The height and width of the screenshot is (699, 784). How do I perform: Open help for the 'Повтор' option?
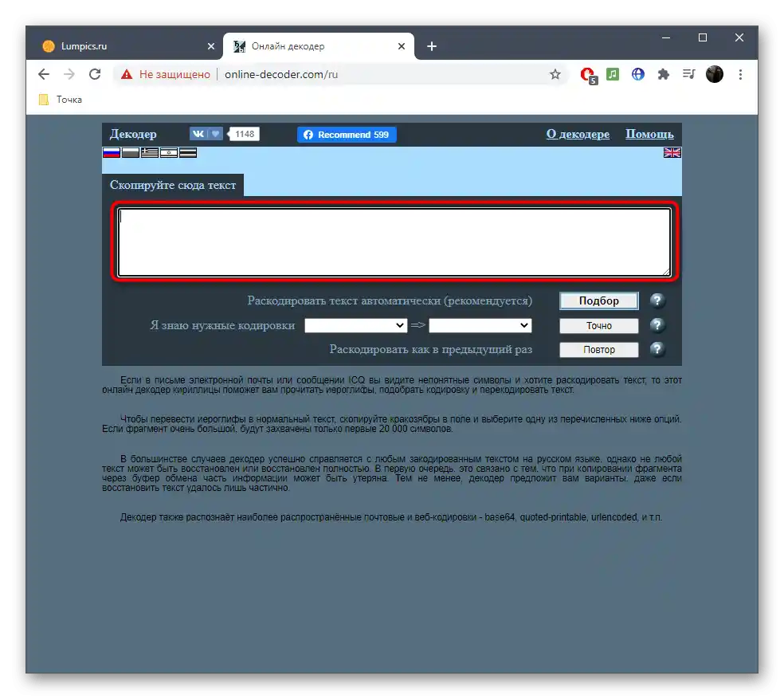(x=657, y=349)
